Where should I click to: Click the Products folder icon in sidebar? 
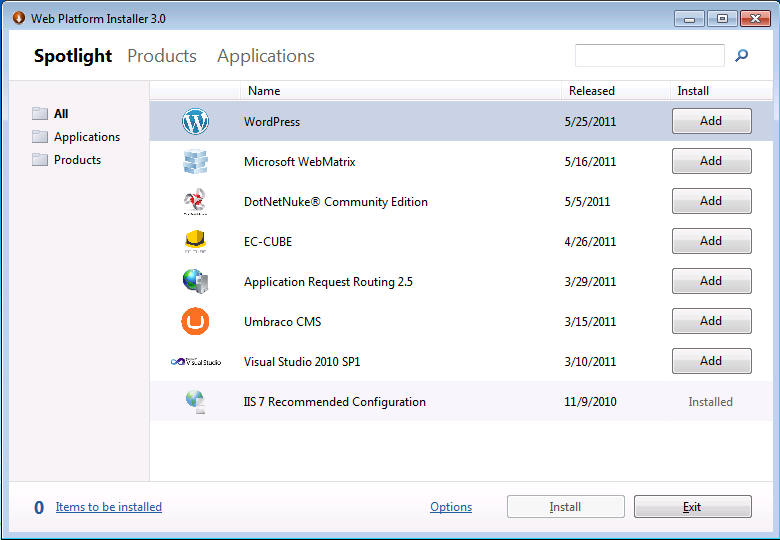(x=40, y=160)
